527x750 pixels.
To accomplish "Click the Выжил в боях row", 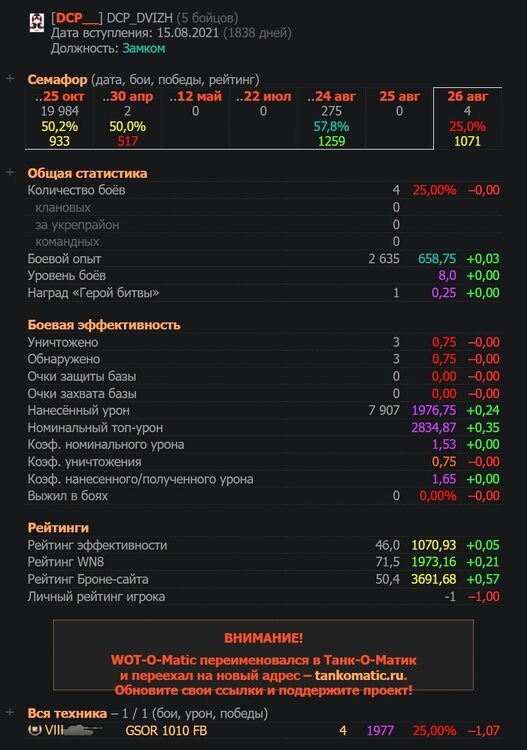I will pos(264,496).
